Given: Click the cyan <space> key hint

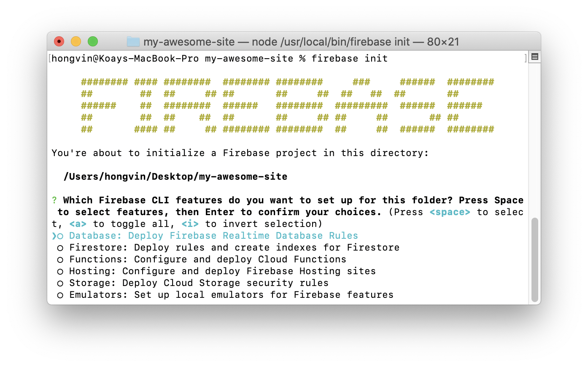Looking at the screenshot, I should coord(450,212).
